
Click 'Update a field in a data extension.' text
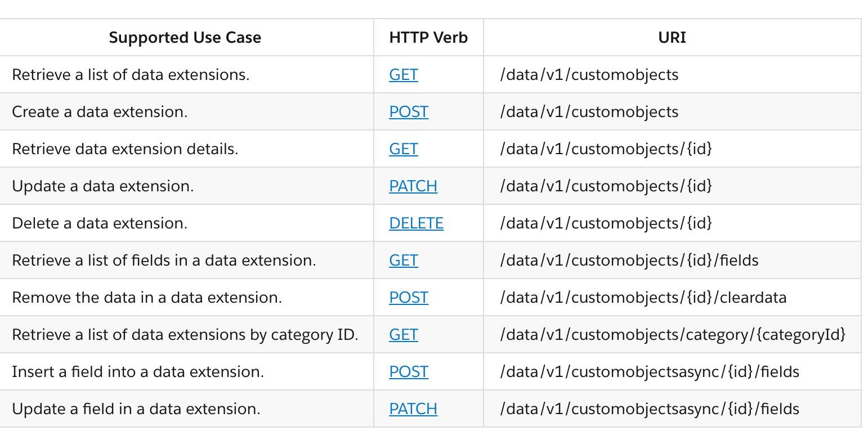tap(136, 409)
